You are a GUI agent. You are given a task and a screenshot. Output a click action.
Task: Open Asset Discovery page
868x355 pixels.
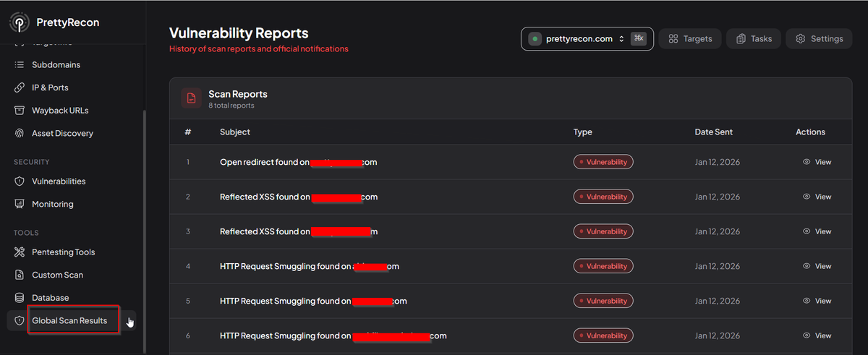click(x=62, y=134)
